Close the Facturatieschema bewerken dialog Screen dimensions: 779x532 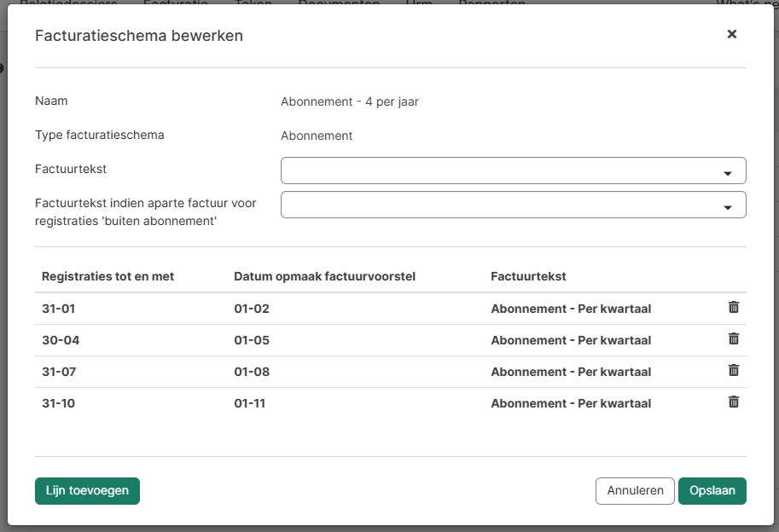[x=731, y=34]
